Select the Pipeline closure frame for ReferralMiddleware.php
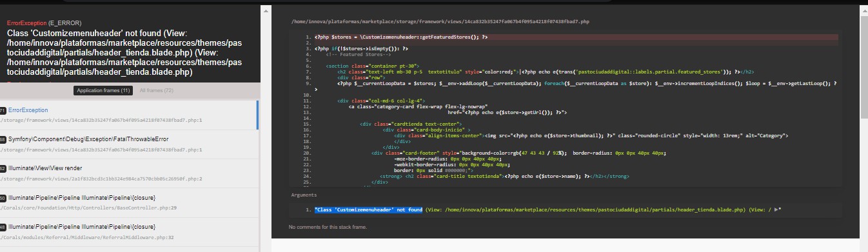This screenshot has width=868, height=252. (x=128, y=232)
